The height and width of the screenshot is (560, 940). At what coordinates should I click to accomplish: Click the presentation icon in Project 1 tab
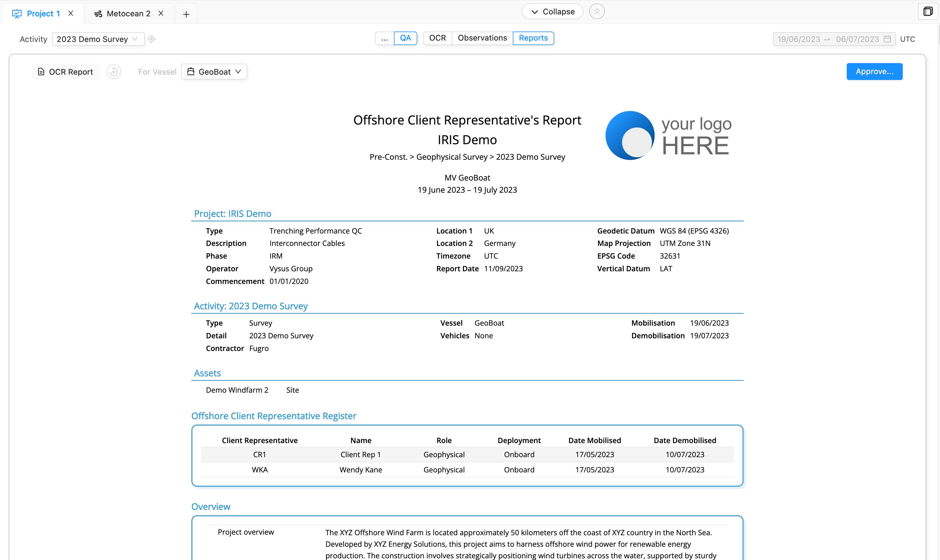point(17,14)
